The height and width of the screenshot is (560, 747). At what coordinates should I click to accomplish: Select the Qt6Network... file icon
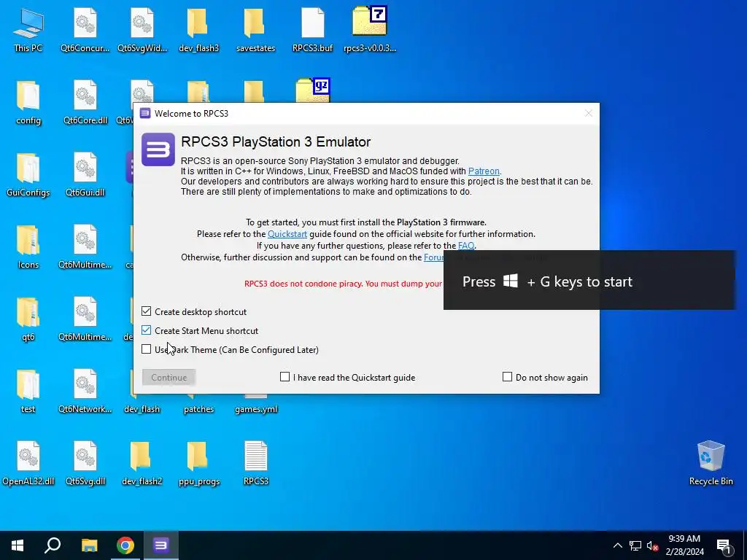pyautogui.click(x=85, y=392)
